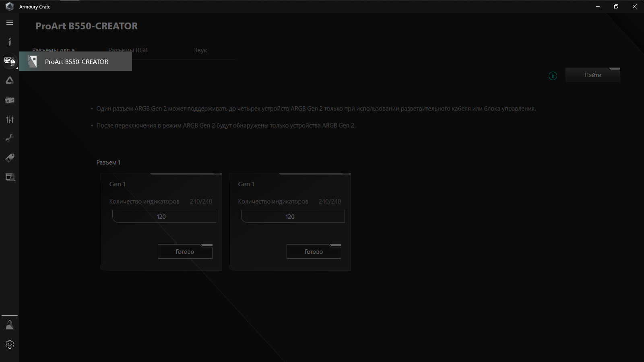Screen dimensions: 644x362
Task: Select the Devices sidebar icon
Action: tap(10, 61)
